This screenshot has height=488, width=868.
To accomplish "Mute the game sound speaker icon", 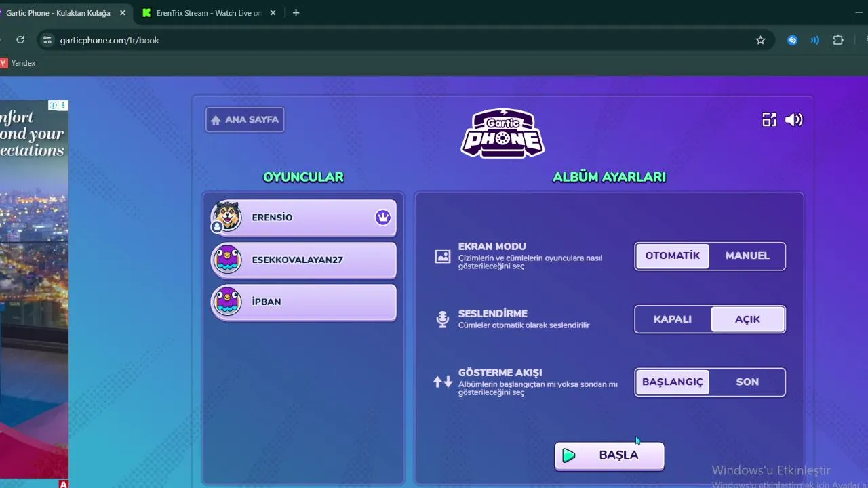I will click(793, 120).
